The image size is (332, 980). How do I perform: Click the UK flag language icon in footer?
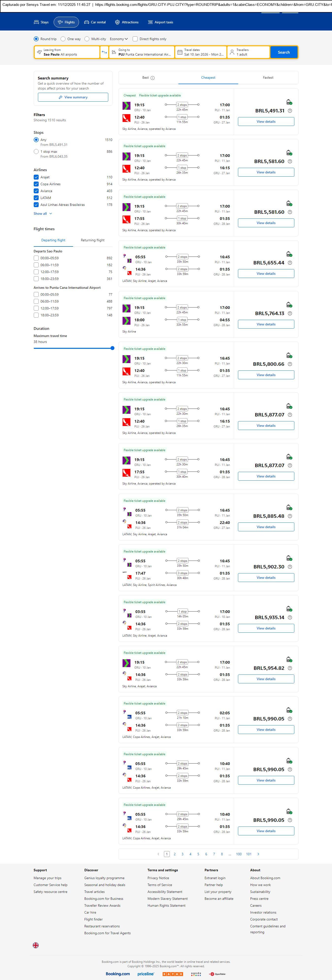click(x=36, y=945)
